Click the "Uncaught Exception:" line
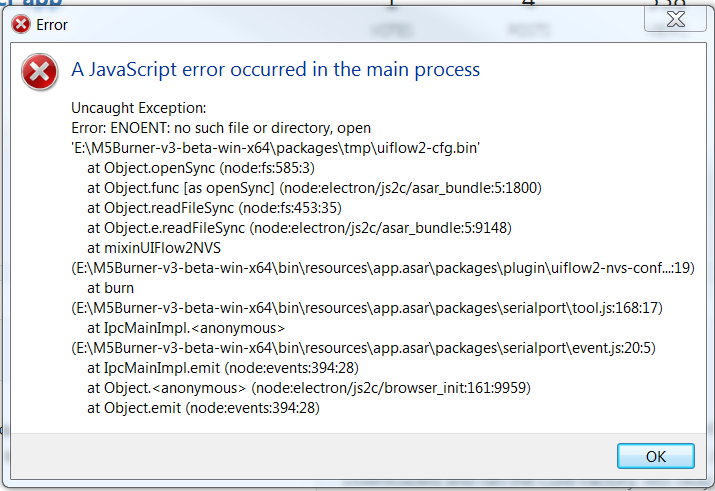 click(x=139, y=108)
